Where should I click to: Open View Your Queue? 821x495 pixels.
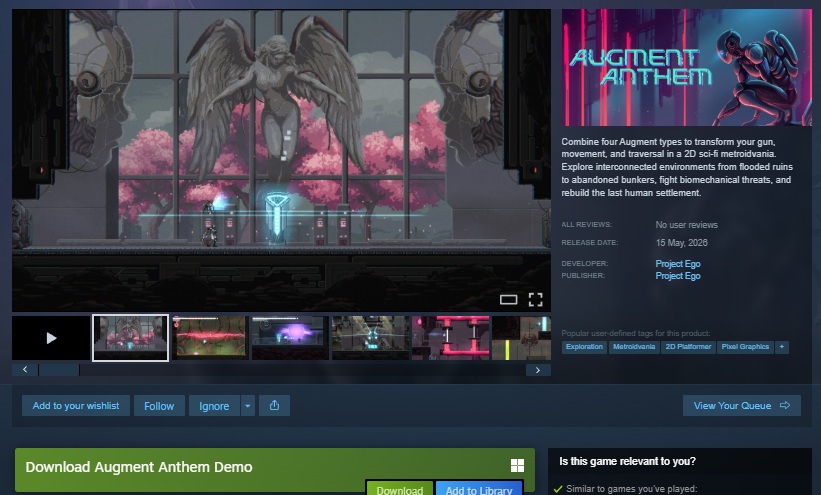(741, 405)
